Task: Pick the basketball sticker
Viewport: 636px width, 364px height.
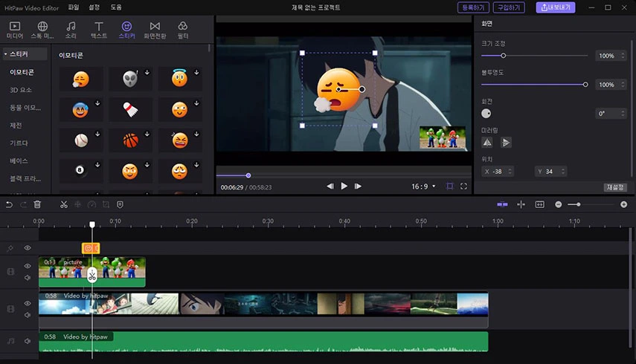Action: 130,140
